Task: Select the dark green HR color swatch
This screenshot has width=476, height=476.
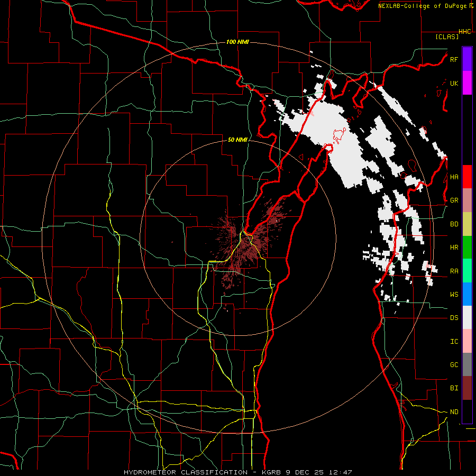Action: click(467, 248)
